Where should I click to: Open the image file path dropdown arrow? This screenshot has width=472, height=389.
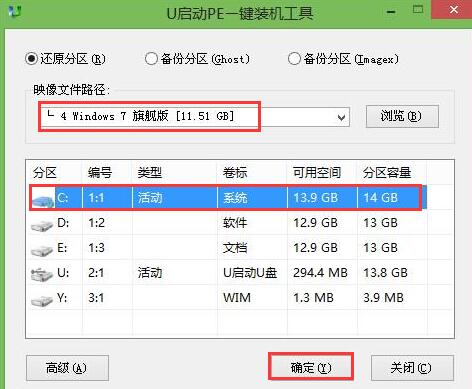click(x=341, y=117)
